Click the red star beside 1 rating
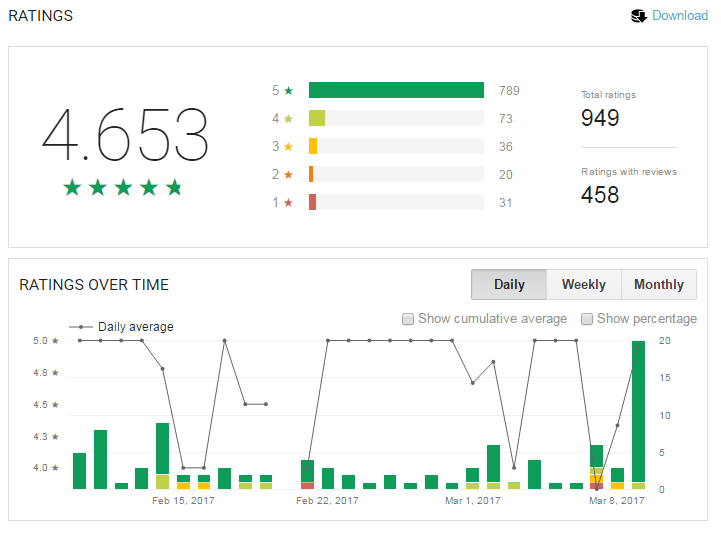Image resolution: width=721 pixels, height=536 pixels. [x=289, y=202]
